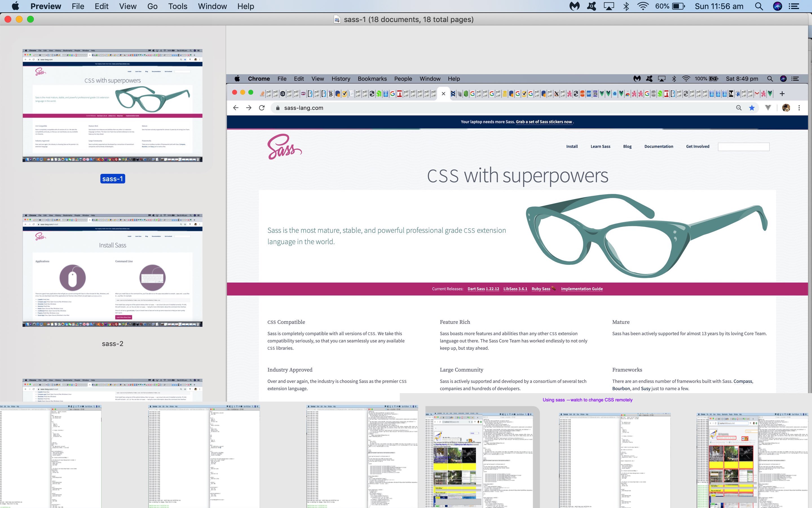812x508 pixels.
Task: Click the Dart Sass 1.22.12 release link
Action: tap(483, 289)
